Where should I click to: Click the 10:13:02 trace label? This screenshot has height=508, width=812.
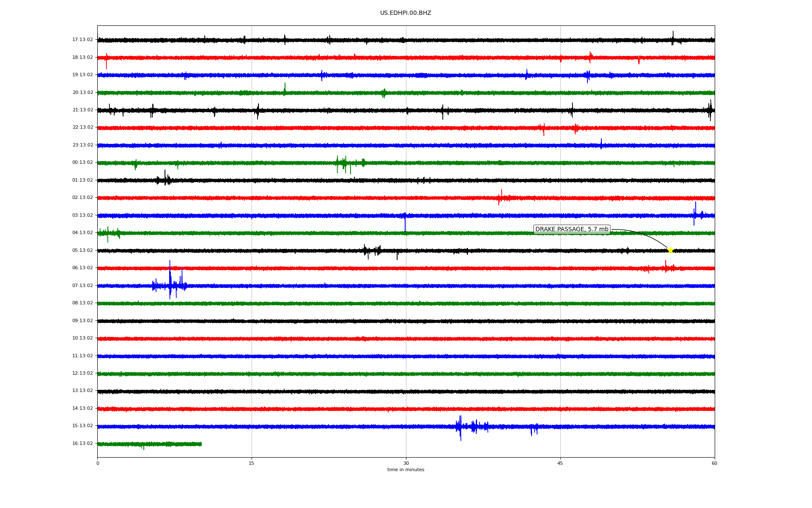point(82,338)
